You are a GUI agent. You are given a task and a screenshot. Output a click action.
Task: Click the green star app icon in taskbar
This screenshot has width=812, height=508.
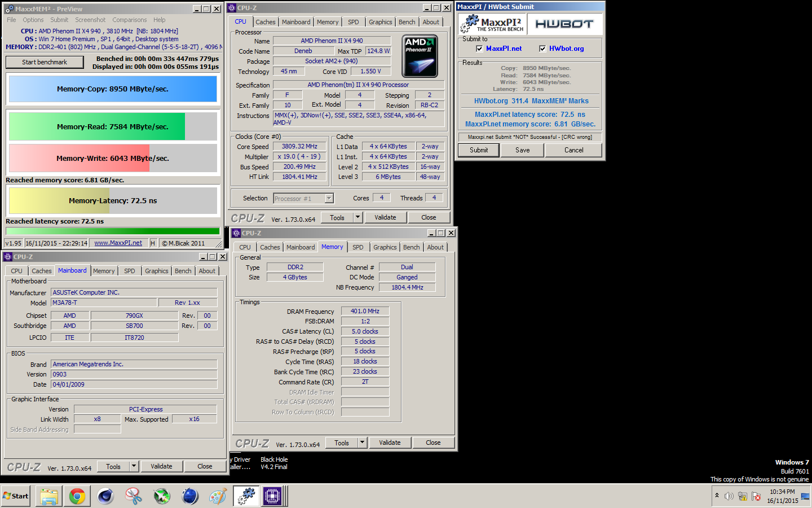162,496
